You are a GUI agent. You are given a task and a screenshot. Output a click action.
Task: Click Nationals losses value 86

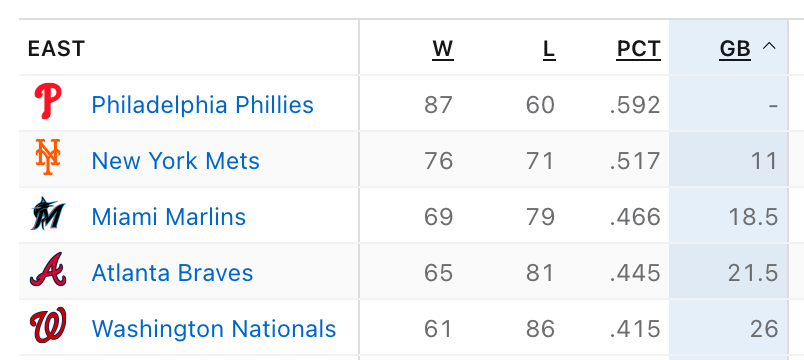coord(540,329)
